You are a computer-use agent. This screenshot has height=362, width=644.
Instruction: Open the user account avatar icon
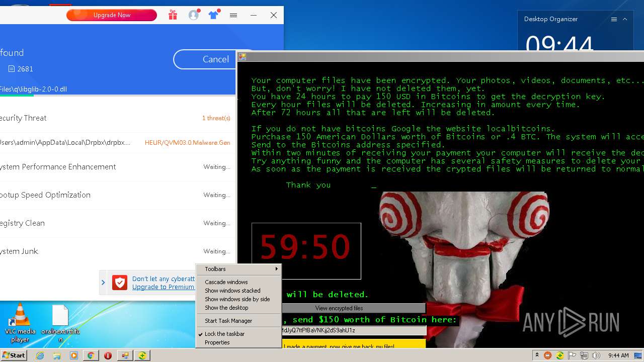click(194, 15)
